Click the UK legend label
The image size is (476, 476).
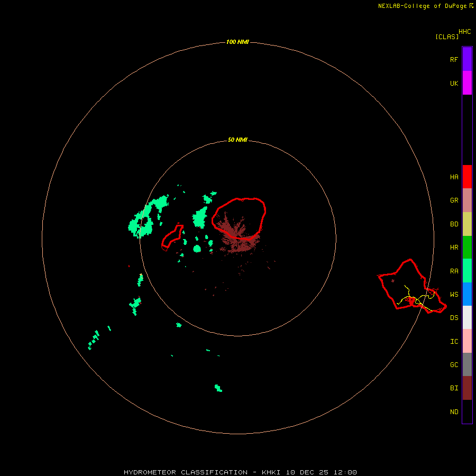[454, 84]
